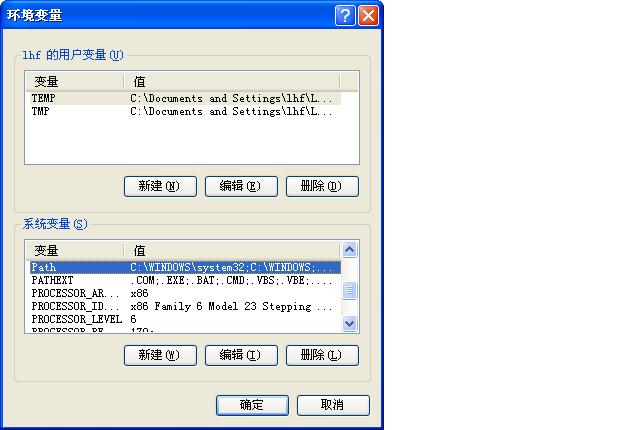Cancel with the 取消 button
Viewport: 640px width, 430px height.
[x=333, y=405]
